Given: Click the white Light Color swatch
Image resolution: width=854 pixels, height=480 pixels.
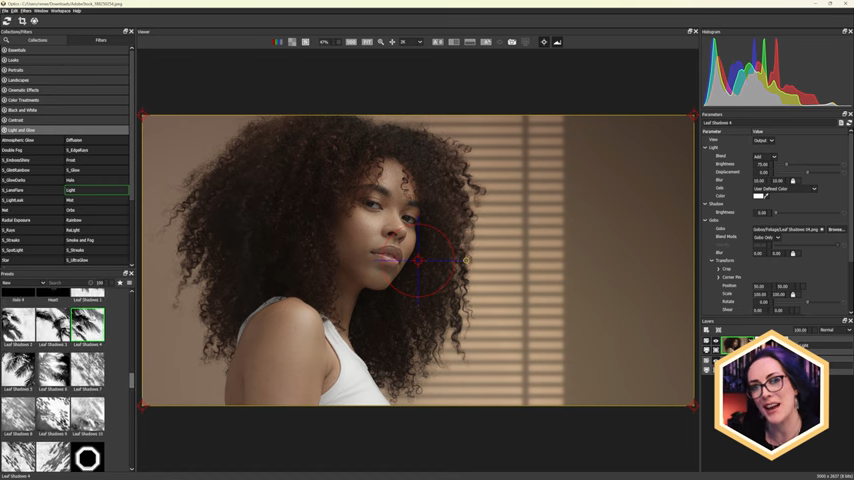Looking at the screenshot, I should (758, 196).
